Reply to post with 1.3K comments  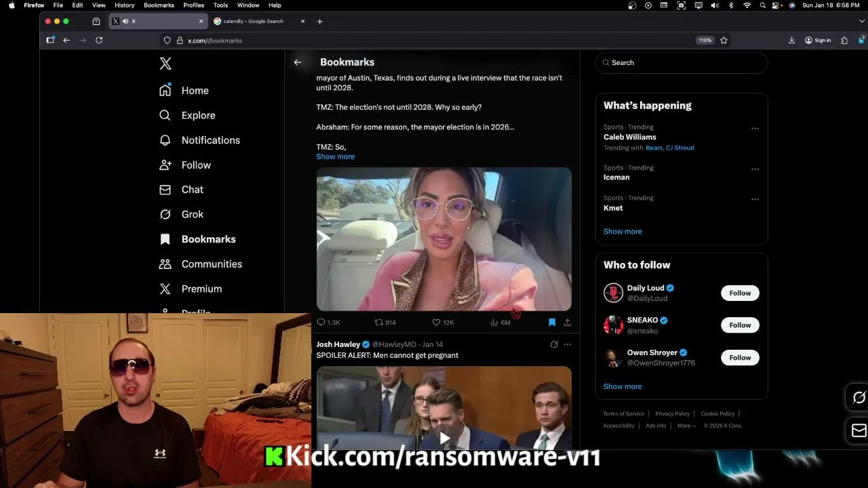point(328,323)
